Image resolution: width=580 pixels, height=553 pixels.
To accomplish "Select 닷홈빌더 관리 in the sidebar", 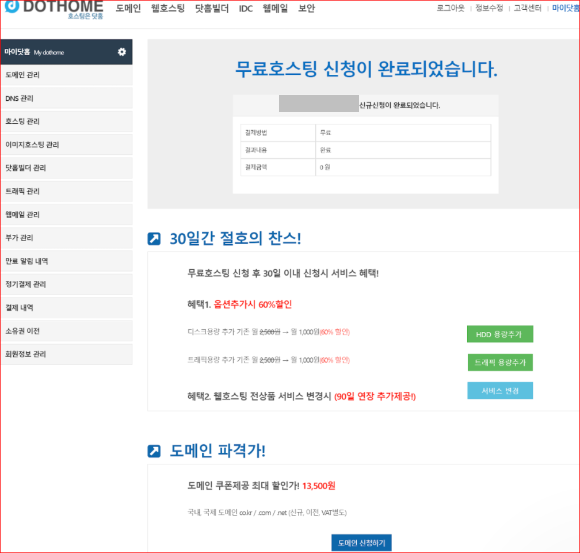I will click(67, 168).
